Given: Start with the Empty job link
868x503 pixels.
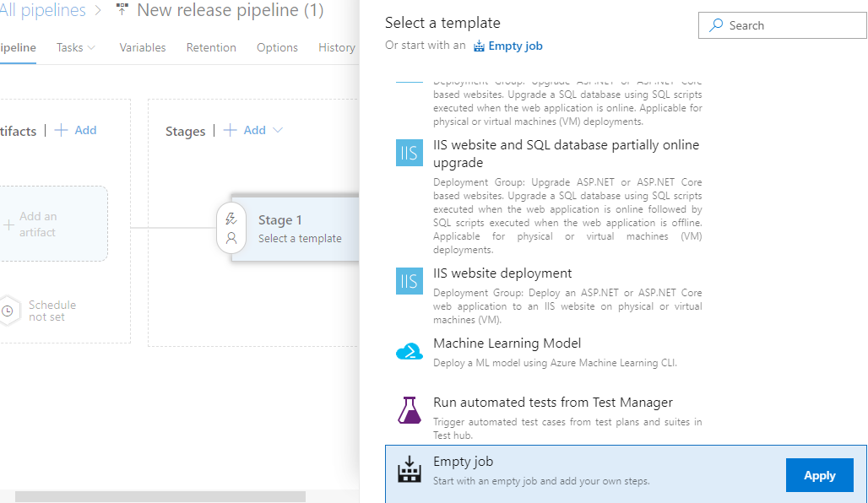Looking at the screenshot, I should pyautogui.click(x=508, y=46).
